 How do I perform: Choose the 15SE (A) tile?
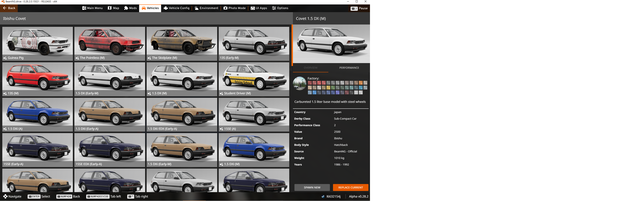coord(254,115)
